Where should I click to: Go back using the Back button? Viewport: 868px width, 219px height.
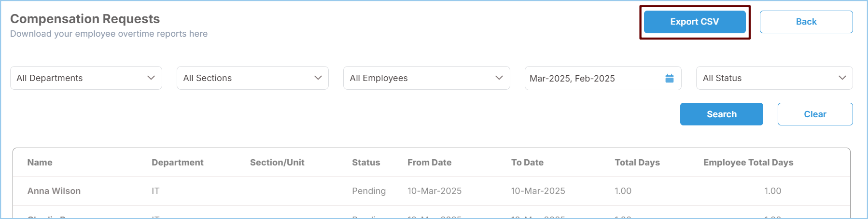(x=806, y=22)
